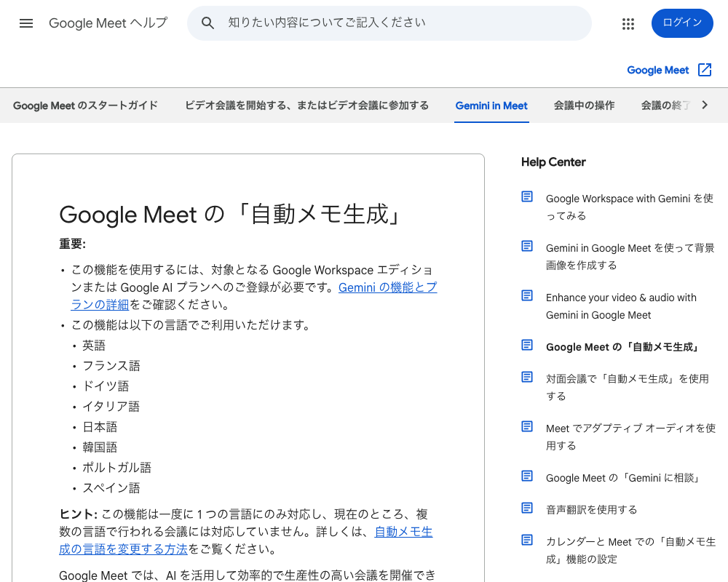Click the フランス語 list item

(111, 366)
